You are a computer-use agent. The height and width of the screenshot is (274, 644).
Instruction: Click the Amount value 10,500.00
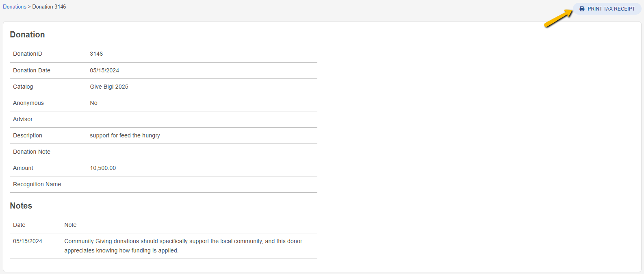click(x=103, y=168)
